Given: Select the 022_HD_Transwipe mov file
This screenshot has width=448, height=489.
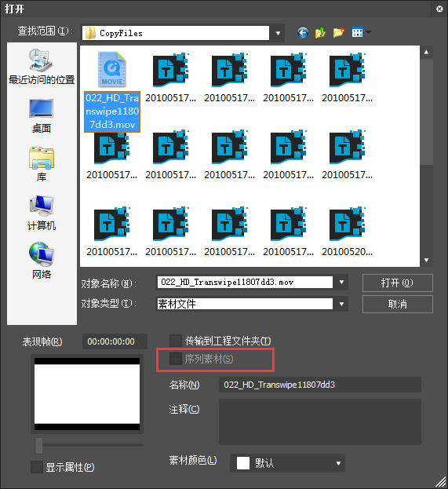Looking at the screenshot, I should [112, 91].
